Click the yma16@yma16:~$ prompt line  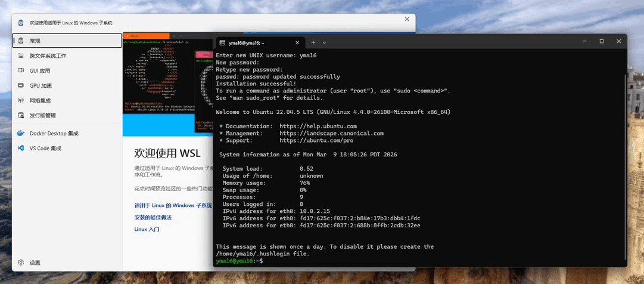pos(240,261)
